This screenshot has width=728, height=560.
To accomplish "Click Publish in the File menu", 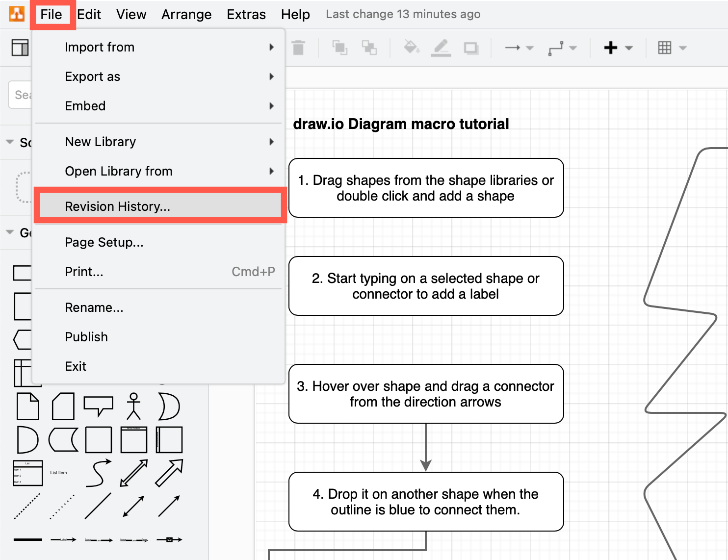I will click(86, 337).
